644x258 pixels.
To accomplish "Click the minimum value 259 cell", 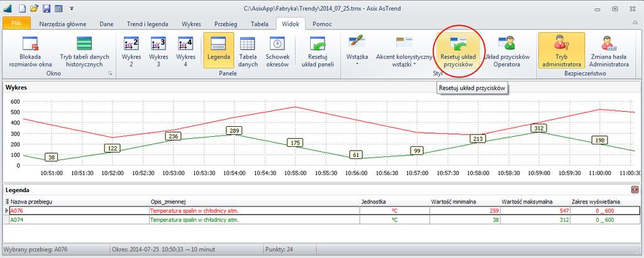I will coord(465,211).
